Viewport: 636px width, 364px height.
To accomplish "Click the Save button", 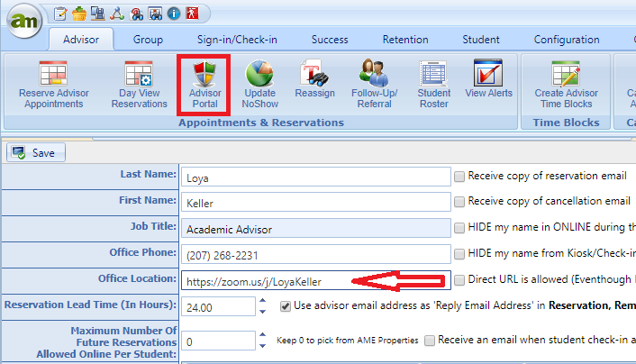I will tap(36, 152).
